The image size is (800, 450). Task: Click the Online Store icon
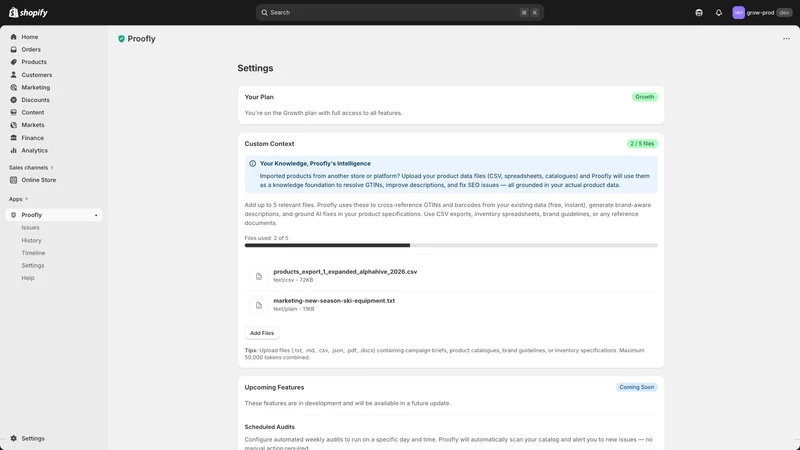tap(14, 180)
